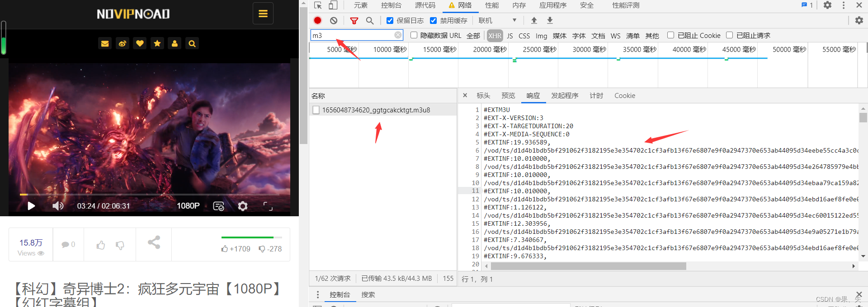Open network panel settings gear
Image resolution: width=868 pixels, height=307 pixels.
click(859, 20)
